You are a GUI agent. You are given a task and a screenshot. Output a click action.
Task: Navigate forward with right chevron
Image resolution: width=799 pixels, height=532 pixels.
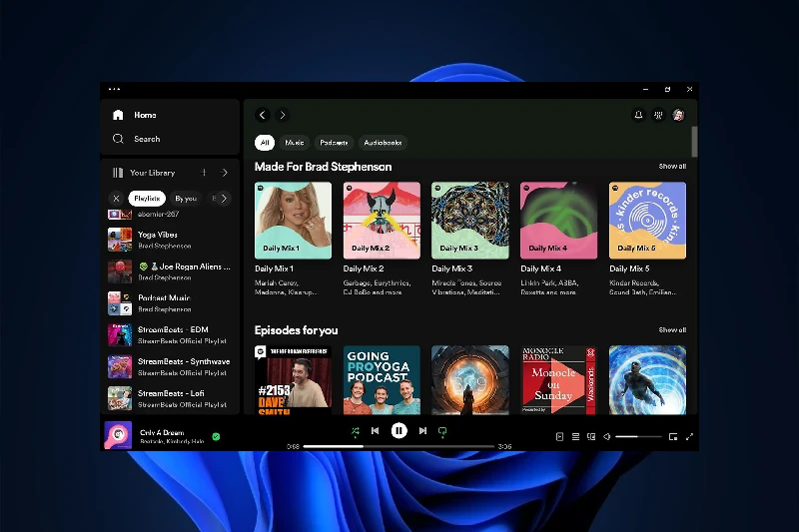click(283, 115)
